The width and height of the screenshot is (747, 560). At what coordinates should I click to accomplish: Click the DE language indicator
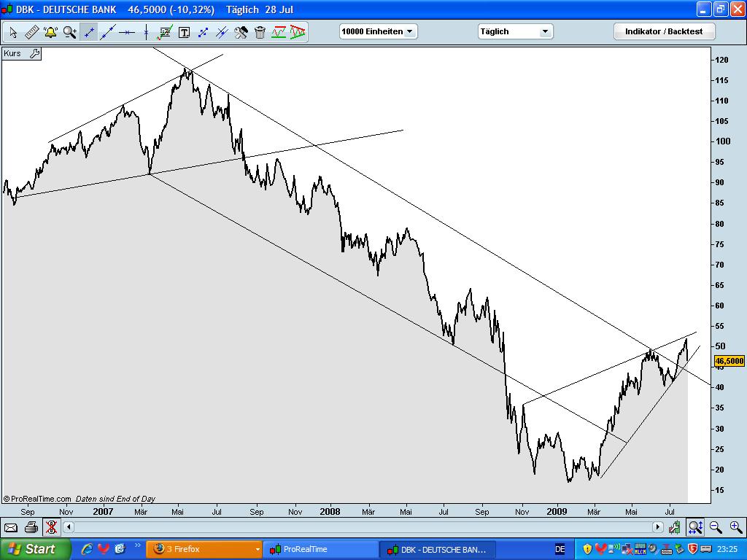pos(560,549)
